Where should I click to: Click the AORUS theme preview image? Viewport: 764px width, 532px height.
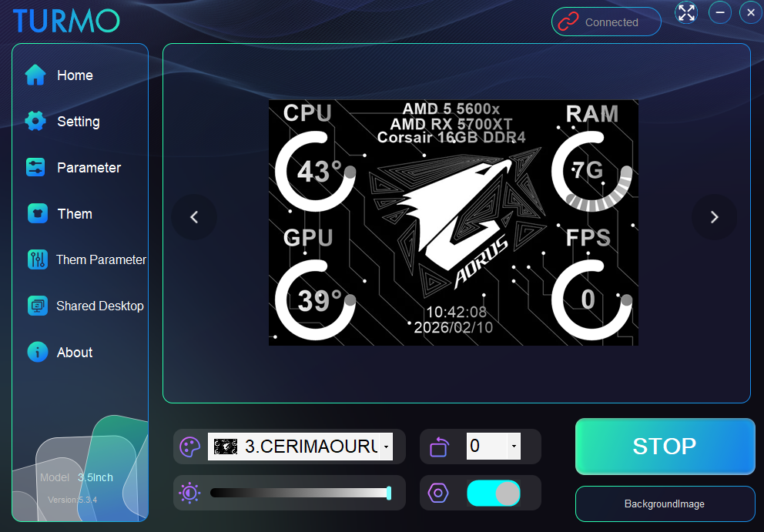(x=453, y=223)
